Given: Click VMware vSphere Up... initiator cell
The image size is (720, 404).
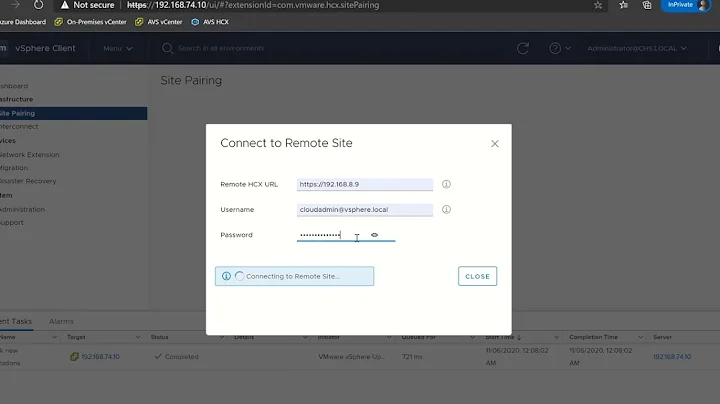Looking at the screenshot, I should [352, 357].
